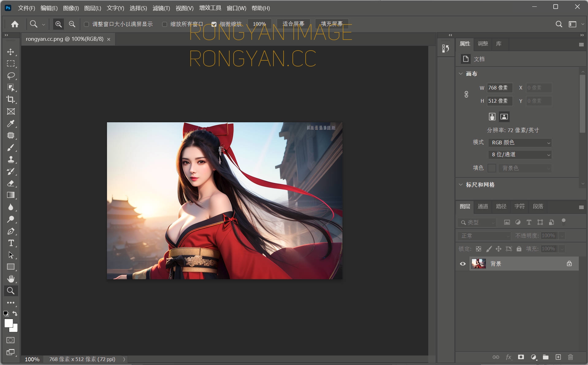
Task: Enable 调整窗口大小以满屏显示 checkbox
Action: click(86, 24)
